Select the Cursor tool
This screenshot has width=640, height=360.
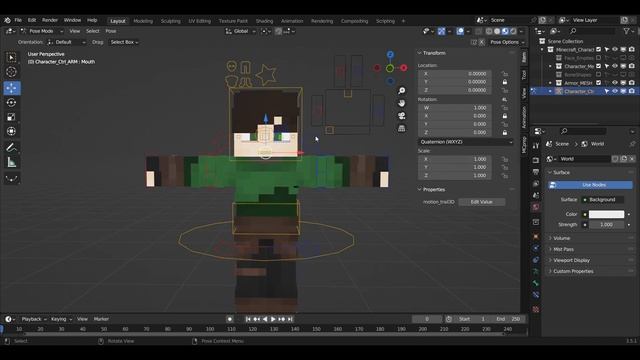tap(11, 72)
